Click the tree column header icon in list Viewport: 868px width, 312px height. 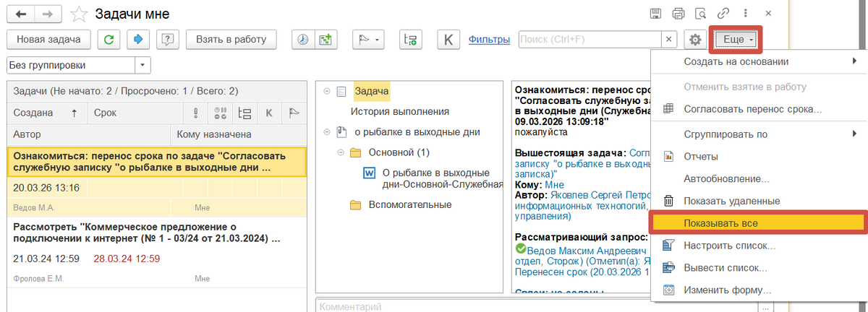[244, 113]
